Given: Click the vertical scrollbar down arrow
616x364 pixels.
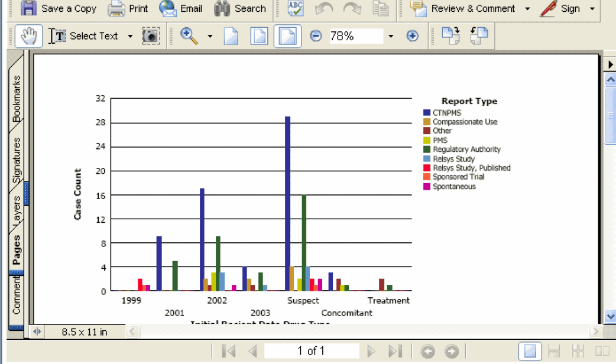Looking at the screenshot, I should coord(610,316).
